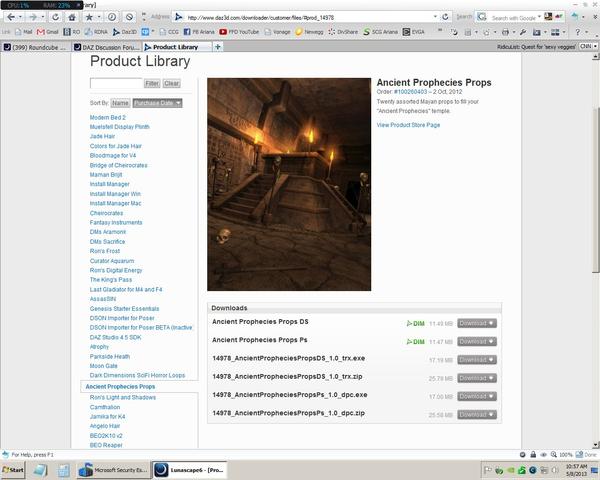Go back with the back arrow button
Viewport: 600px width, 480px height.
11,17
